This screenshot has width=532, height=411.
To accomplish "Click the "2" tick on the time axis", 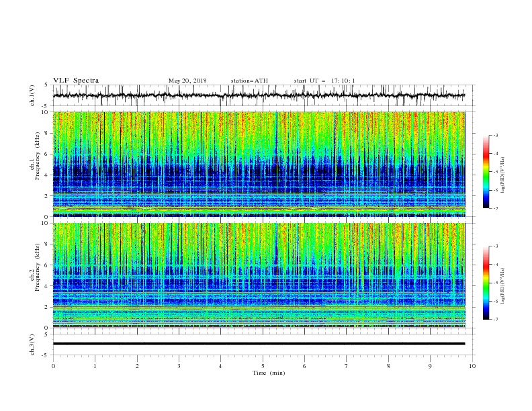I will (137, 366).
